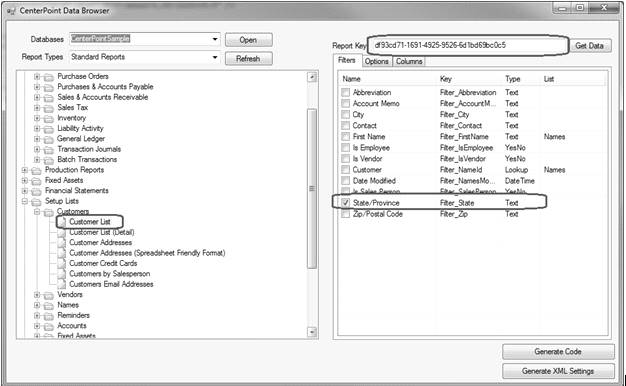This screenshot has width=626, height=386.
Task: Click the General Ledger folder icon
Action: coord(49,139)
